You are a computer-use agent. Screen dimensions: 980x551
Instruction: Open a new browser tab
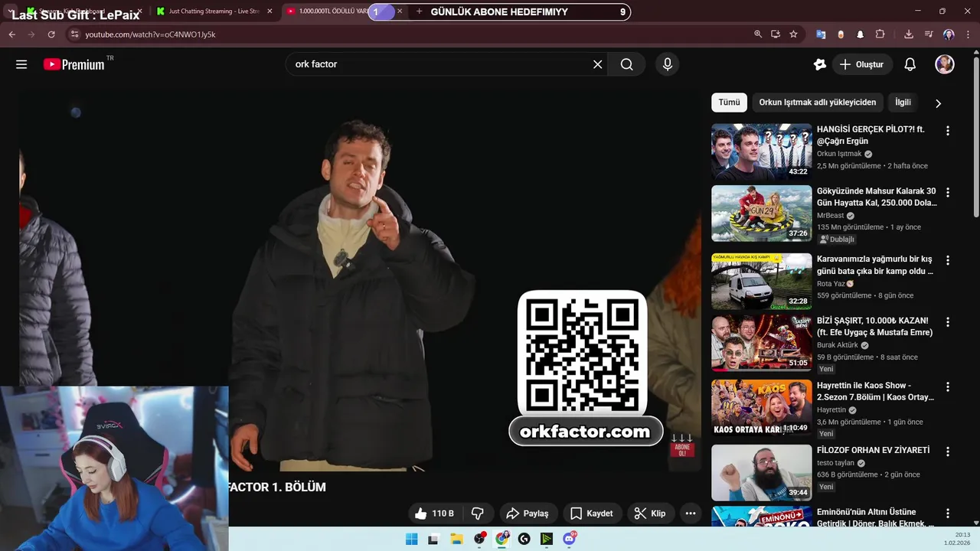tap(419, 11)
